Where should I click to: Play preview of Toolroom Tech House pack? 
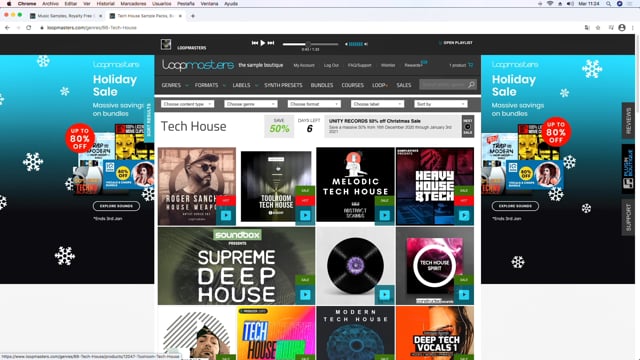point(305,216)
